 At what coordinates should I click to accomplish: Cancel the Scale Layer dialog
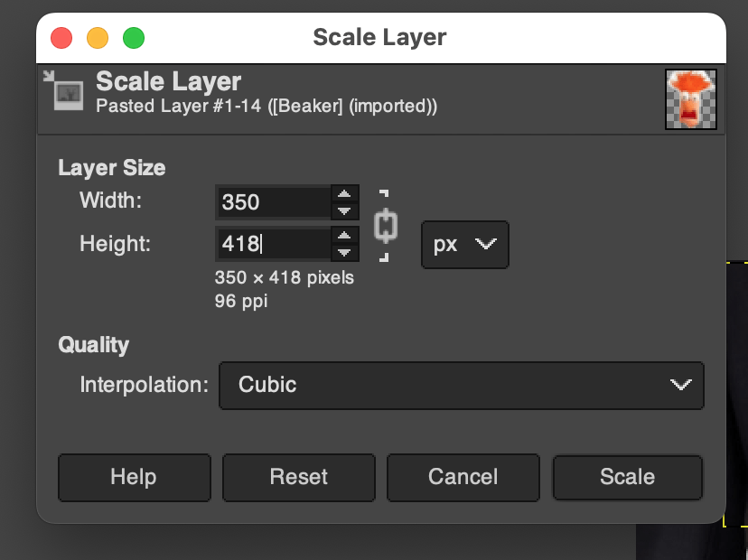[x=463, y=477]
